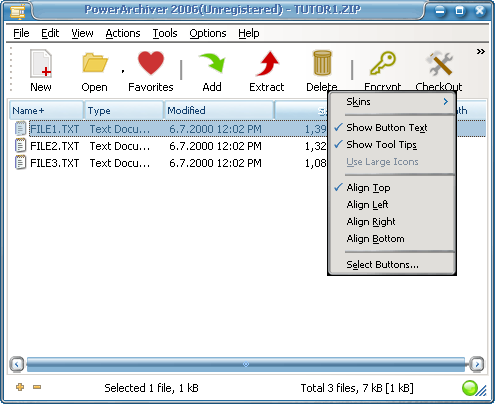Minimize the PowerArchiver window
The height and width of the screenshot is (404, 495).
tap(440, 11)
